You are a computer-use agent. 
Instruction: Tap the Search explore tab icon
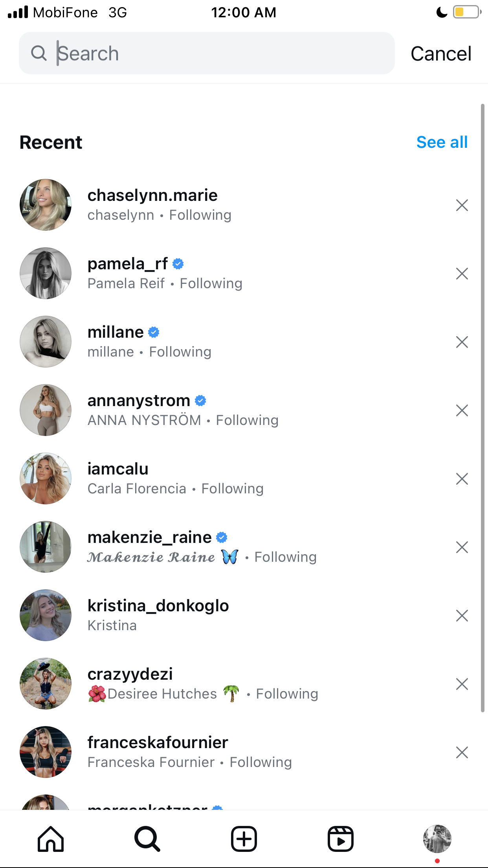(147, 839)
